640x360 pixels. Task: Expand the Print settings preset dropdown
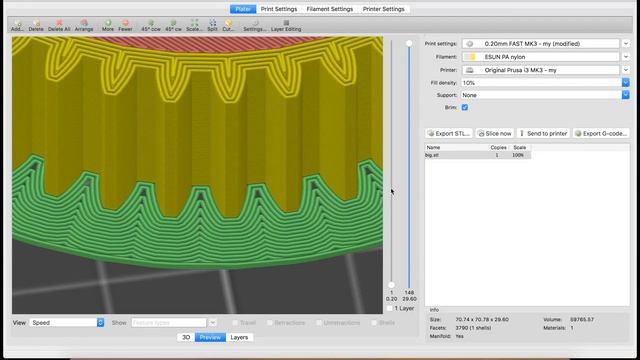pyautogui.click(x=626, y=44)
